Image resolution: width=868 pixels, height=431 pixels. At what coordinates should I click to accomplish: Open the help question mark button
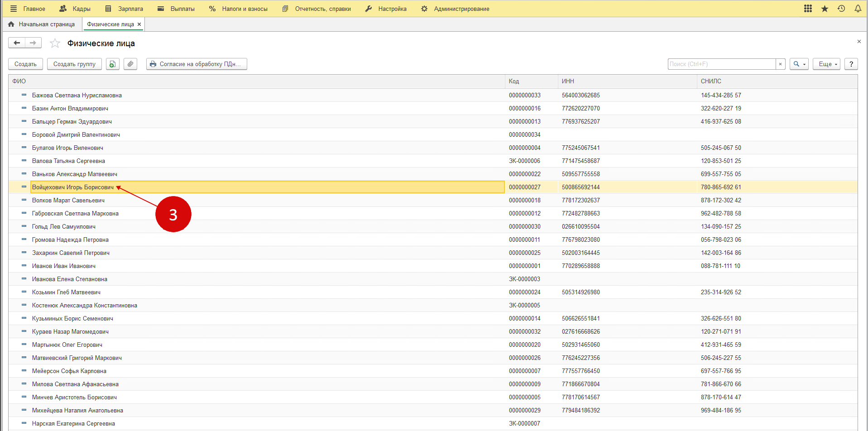click(x=851, y=64)
